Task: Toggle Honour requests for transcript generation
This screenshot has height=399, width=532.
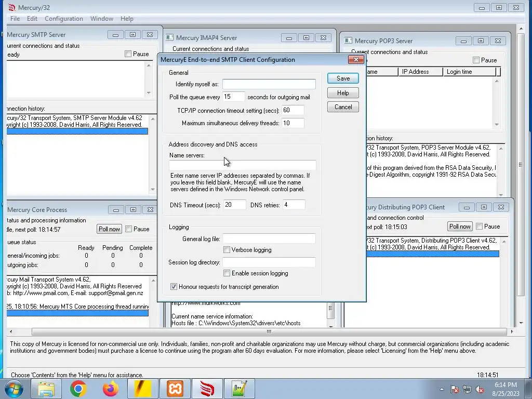Action: tap(174, 287)
